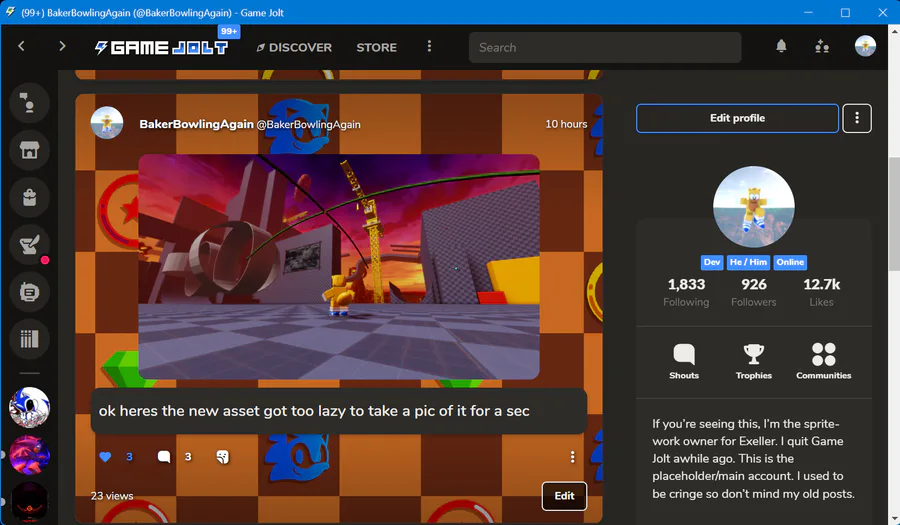Open the Communities section
The width and height of the screenshot is (900, 525).
click(x=824, y=361)
